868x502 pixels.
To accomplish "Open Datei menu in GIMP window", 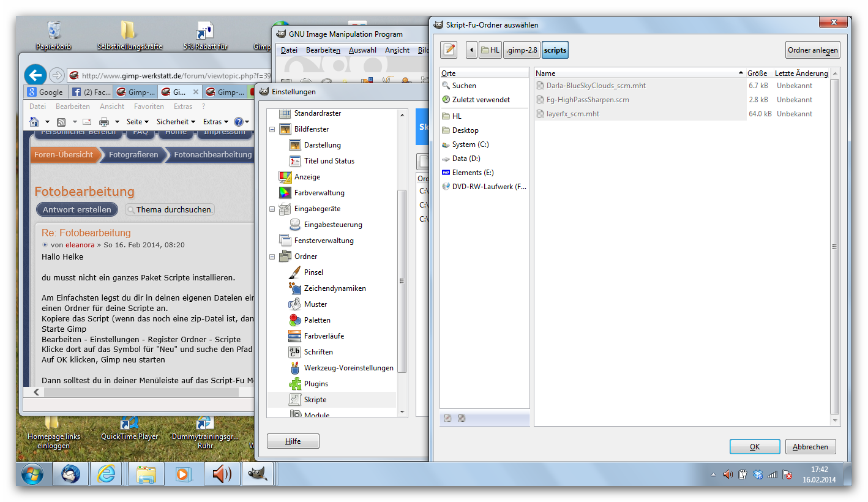I will pyautogui.click(x=289, y=50).
